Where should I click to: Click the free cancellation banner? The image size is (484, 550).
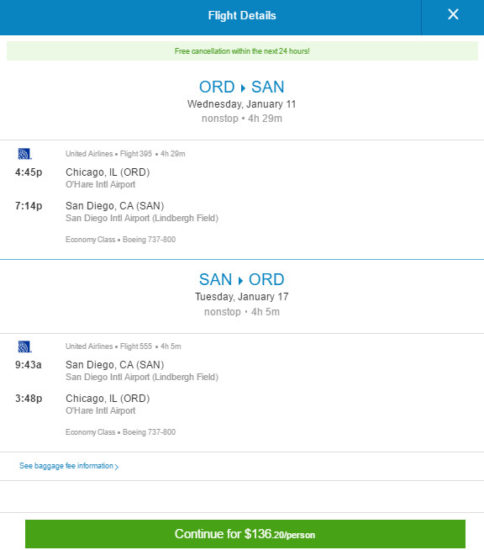[x=242, y=51]
